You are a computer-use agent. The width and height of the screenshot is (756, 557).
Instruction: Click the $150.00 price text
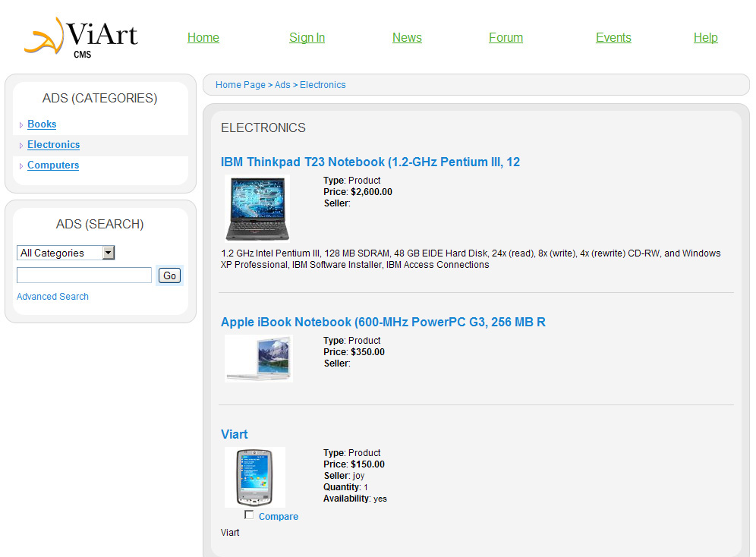[367, 464]
